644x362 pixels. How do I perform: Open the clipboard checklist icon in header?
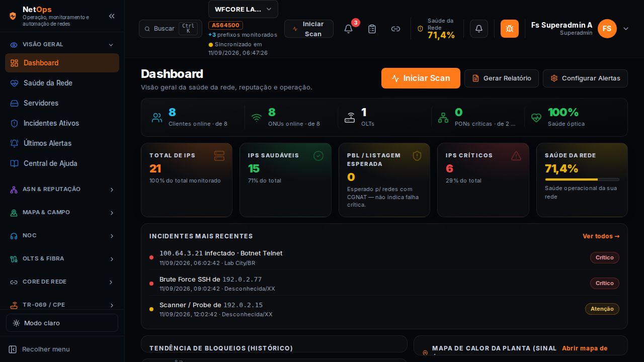pos(372,29)
